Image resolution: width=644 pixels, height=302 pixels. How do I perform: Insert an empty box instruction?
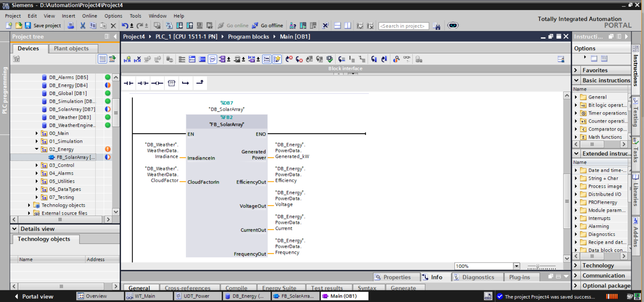click(172, 83)
